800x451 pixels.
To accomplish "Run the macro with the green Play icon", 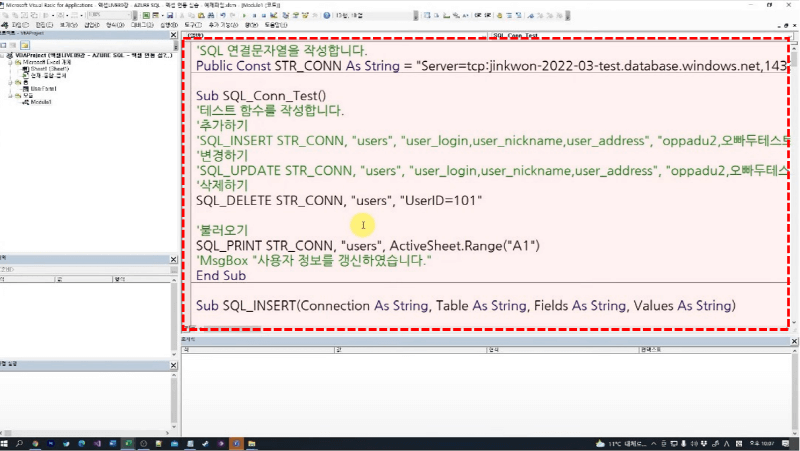I will click(244, 15).
